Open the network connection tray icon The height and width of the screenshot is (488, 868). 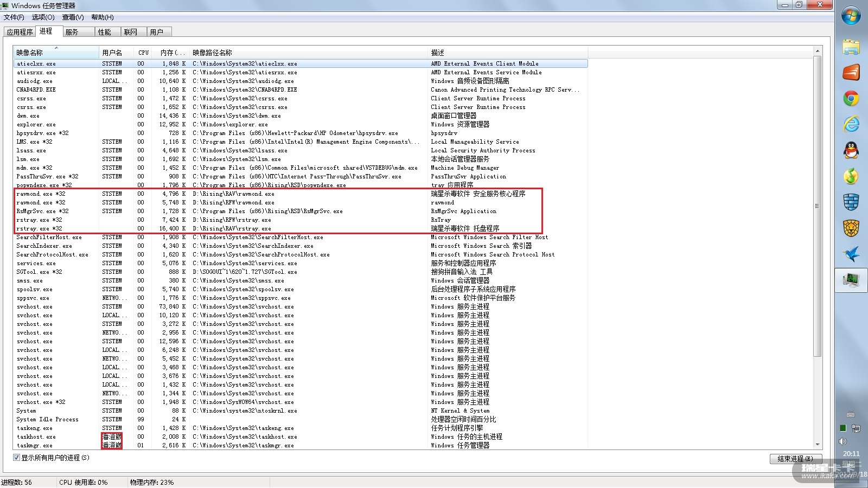tap(856, 428)
